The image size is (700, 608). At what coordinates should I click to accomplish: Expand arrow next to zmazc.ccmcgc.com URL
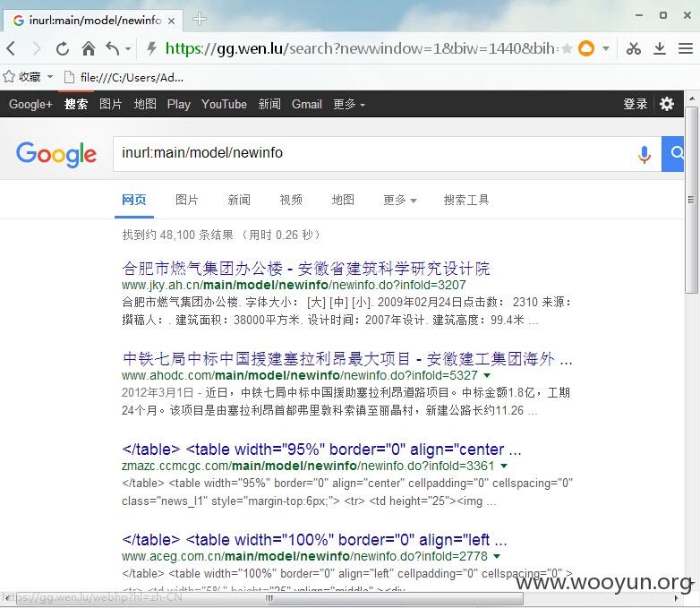pyautogui.click(x=504, y=466)
